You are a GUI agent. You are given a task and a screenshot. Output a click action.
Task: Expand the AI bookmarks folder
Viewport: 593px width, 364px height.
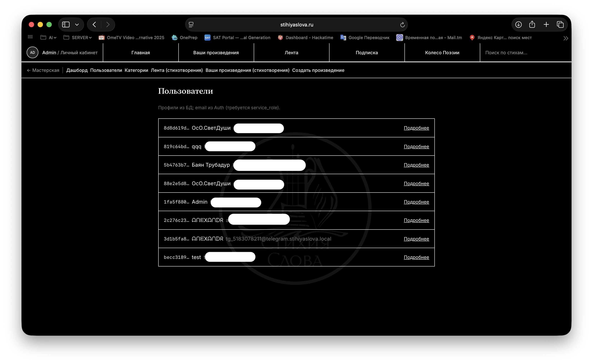pyautogui.click(x=49, y=38)
